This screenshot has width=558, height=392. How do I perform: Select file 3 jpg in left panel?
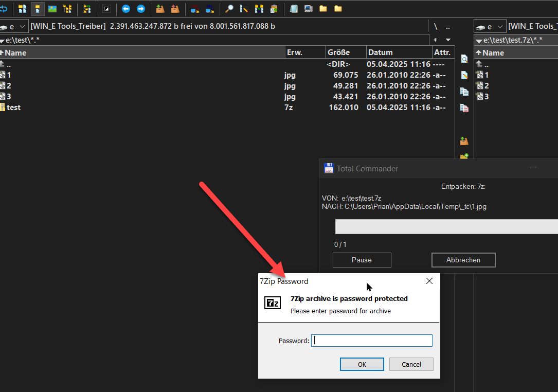pyautogui.click(x=227, y=97)
